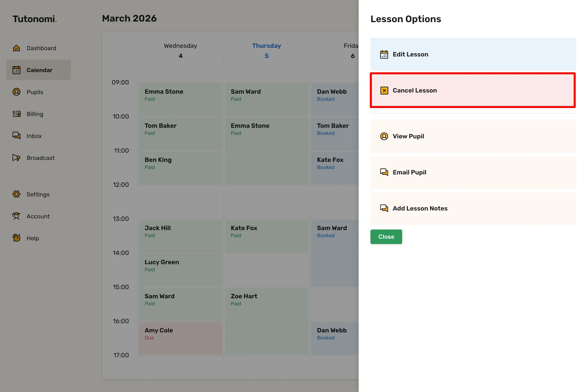The image size is (588, 392).
Task: Click the Account graduate icon
Action: pos(16,216)
